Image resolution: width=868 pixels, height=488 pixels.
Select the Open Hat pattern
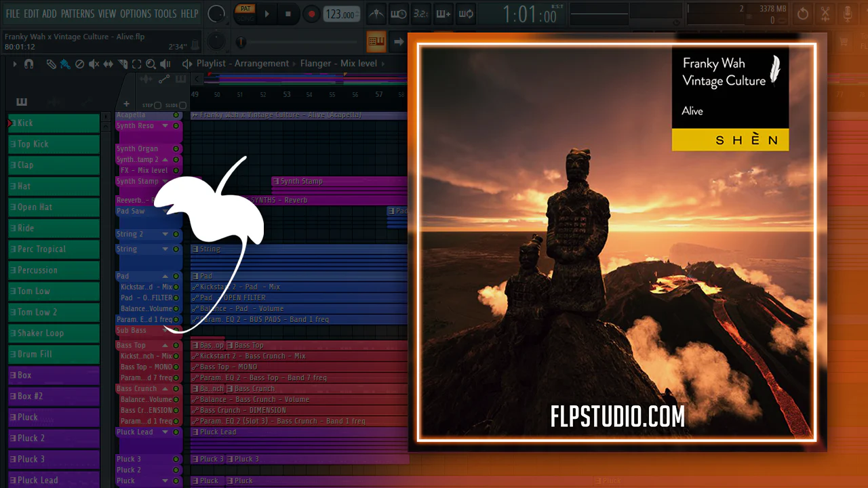pyautogui.click(x=54, y=207)
